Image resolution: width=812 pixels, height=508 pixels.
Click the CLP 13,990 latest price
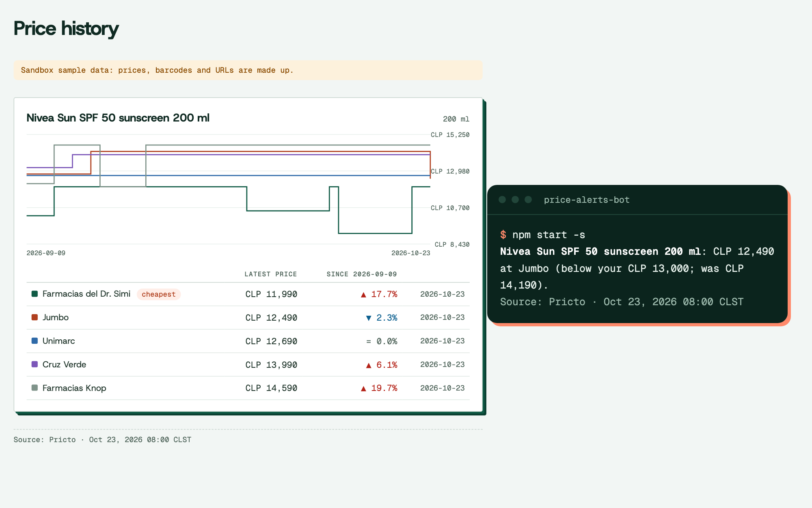(x=271, y=365)
